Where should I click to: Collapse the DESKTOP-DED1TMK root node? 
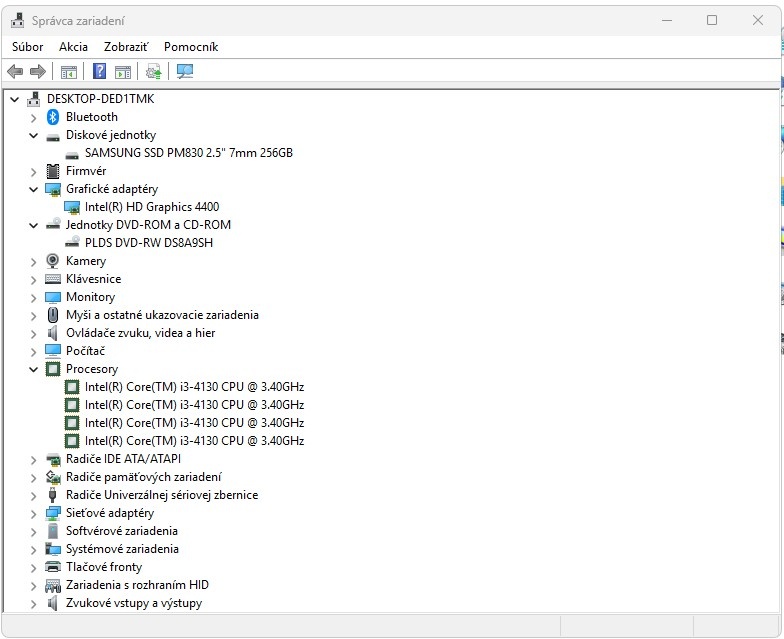14,100
